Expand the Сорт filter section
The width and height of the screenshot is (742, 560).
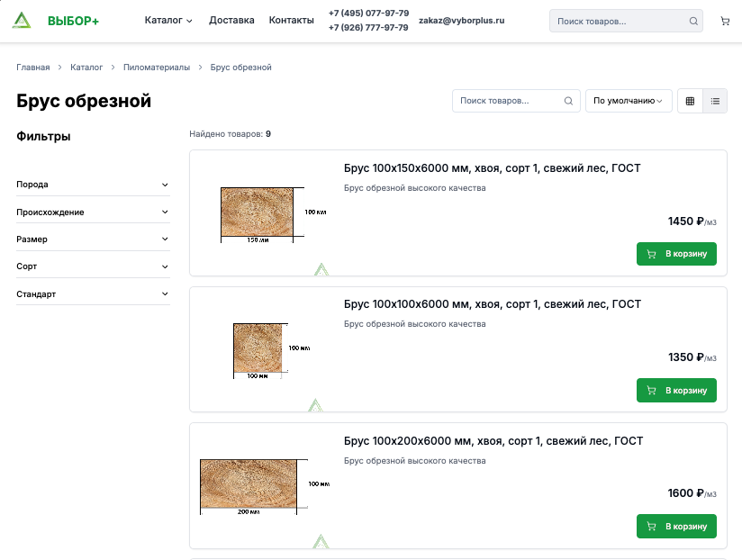pyautogui.click(x=93, y=266)
